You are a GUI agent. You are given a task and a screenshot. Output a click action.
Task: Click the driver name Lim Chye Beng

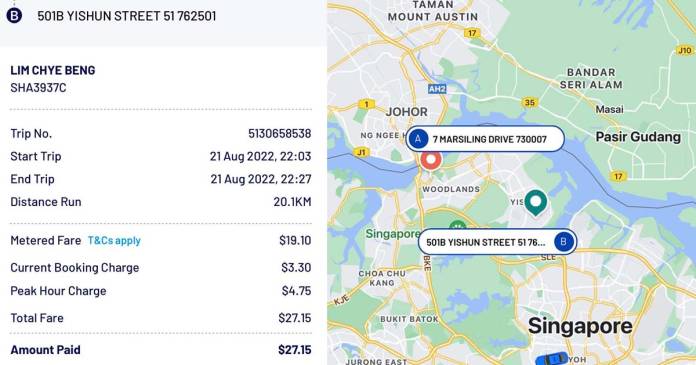(x=53, y=70)
